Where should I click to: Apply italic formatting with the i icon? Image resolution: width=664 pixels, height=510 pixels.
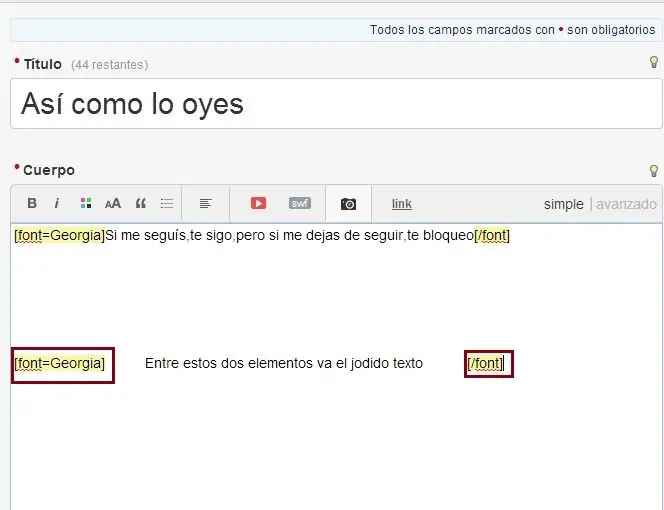[x=57, y=203]
